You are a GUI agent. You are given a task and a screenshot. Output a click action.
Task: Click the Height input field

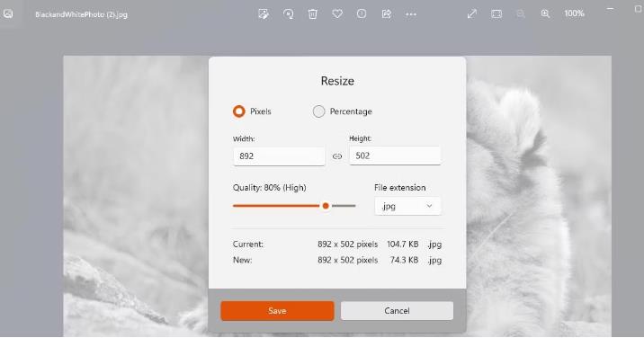point(395,156)
